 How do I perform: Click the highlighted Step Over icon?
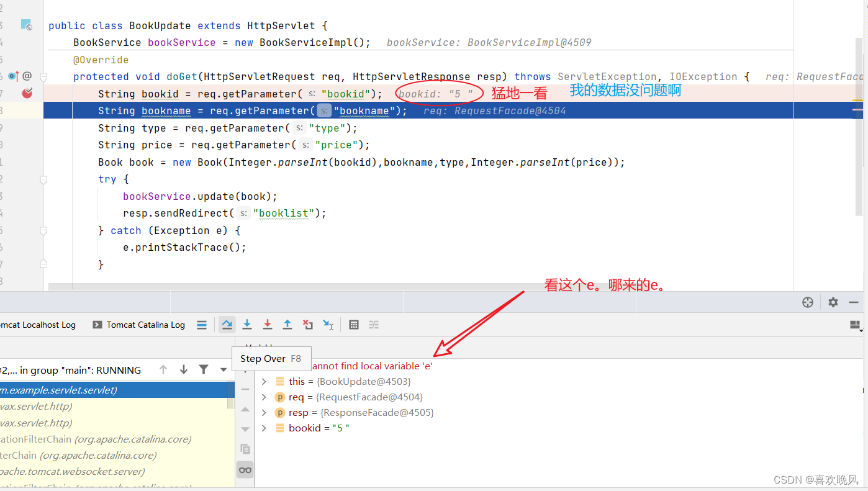point(227,324)
